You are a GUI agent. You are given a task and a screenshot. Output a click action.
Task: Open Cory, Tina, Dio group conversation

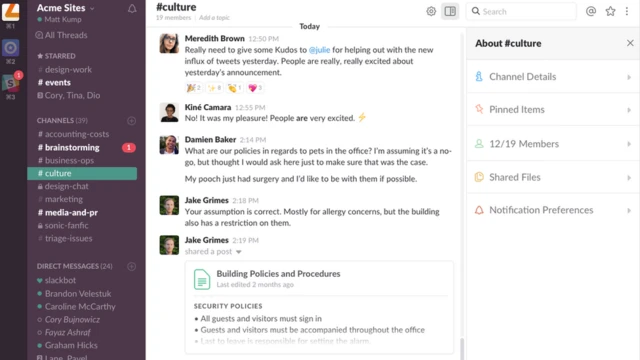pyautogui.click(x=68, y=95)
